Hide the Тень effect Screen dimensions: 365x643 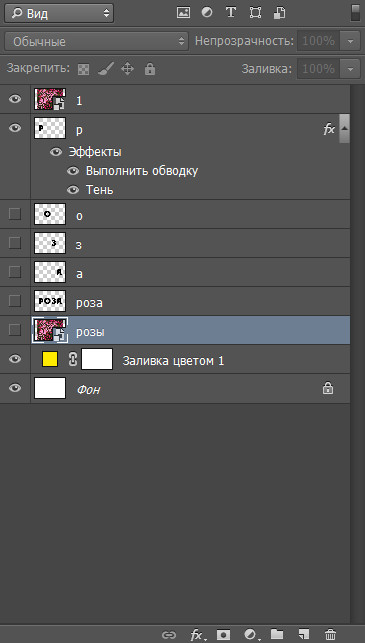coord(73,190)
